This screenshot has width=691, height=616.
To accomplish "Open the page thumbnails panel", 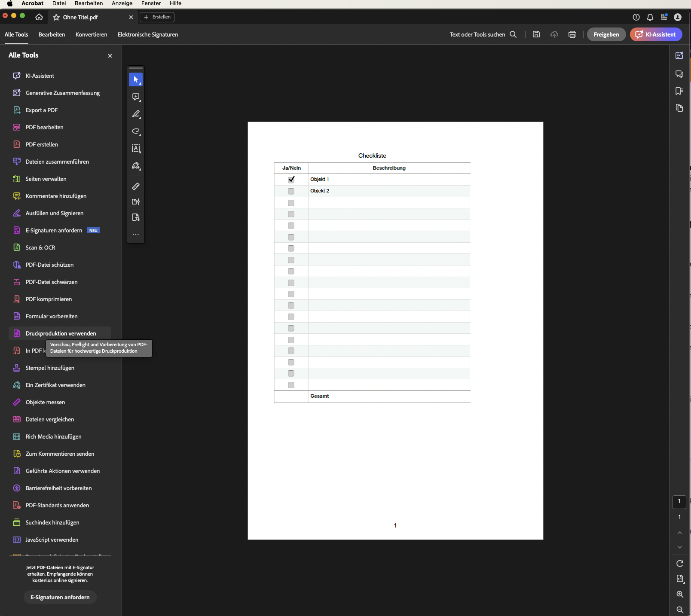I will click(679, 108).
